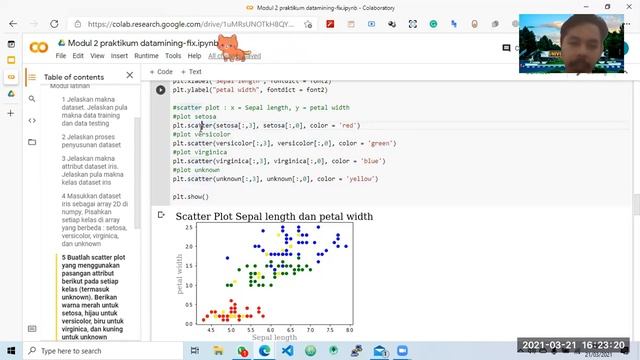Open a new tab with the plus icon

click(11, 113)
